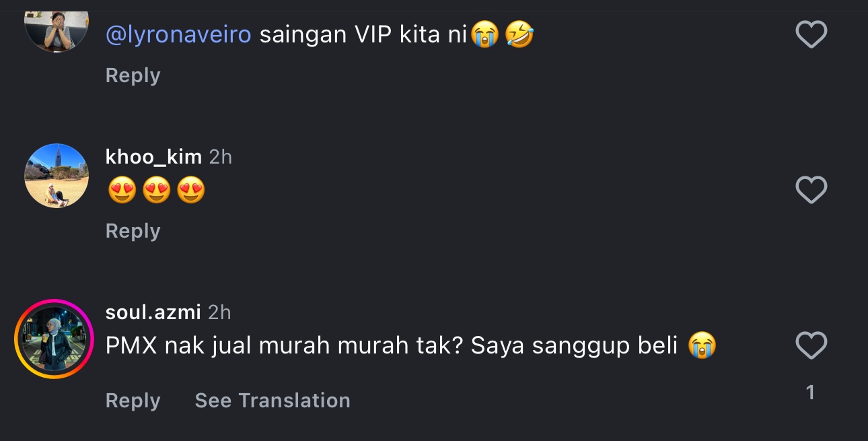This screenshot has height=441, width=868.
Task: Click the 'saingan VIP kita ni' comment text
Action: tap(363, 34)
